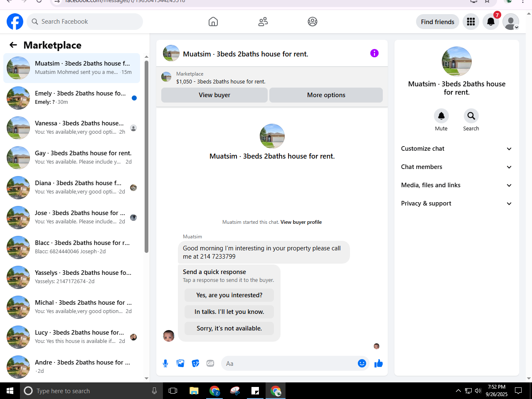Open Vanessa's conversation
The image size is (532, 399).
pos(71,128)
